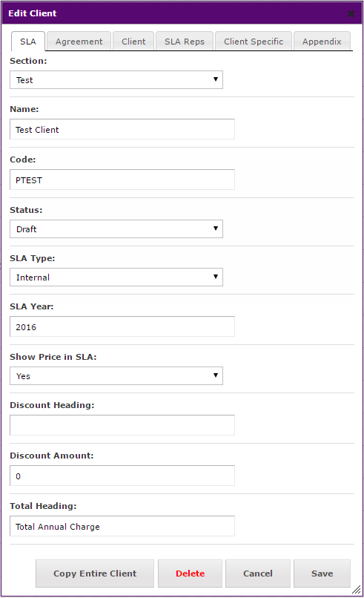This screenshot has width=364, height=598.
Task: Go to the SLA Reps tab
Action: 185,42
